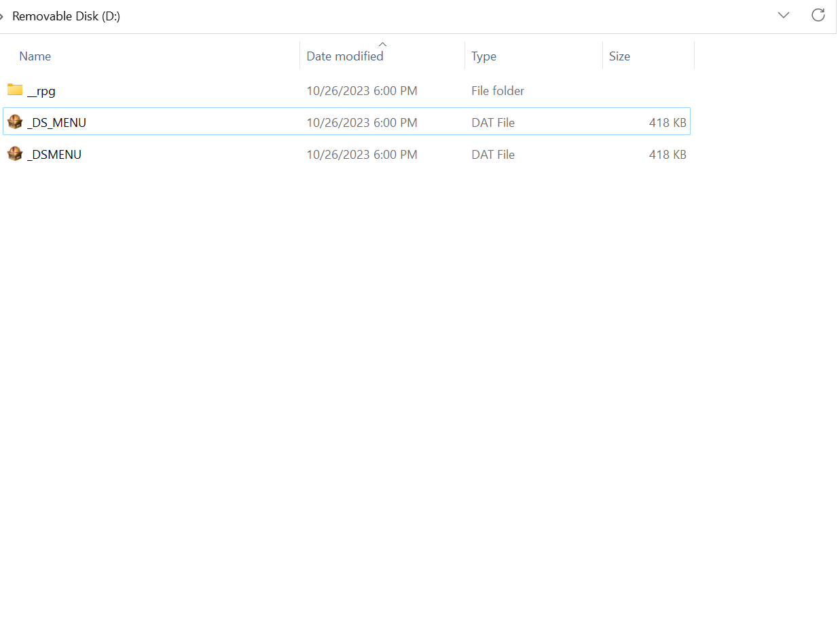The image size is (840, 617).
Task: Select the _DSMENU file name
Action: [54, 155]
